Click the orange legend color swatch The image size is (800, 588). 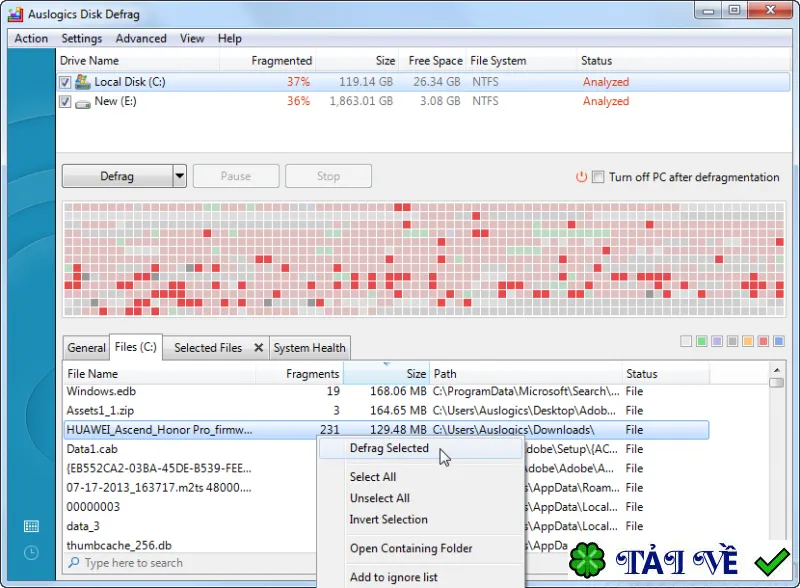(748, 341)
